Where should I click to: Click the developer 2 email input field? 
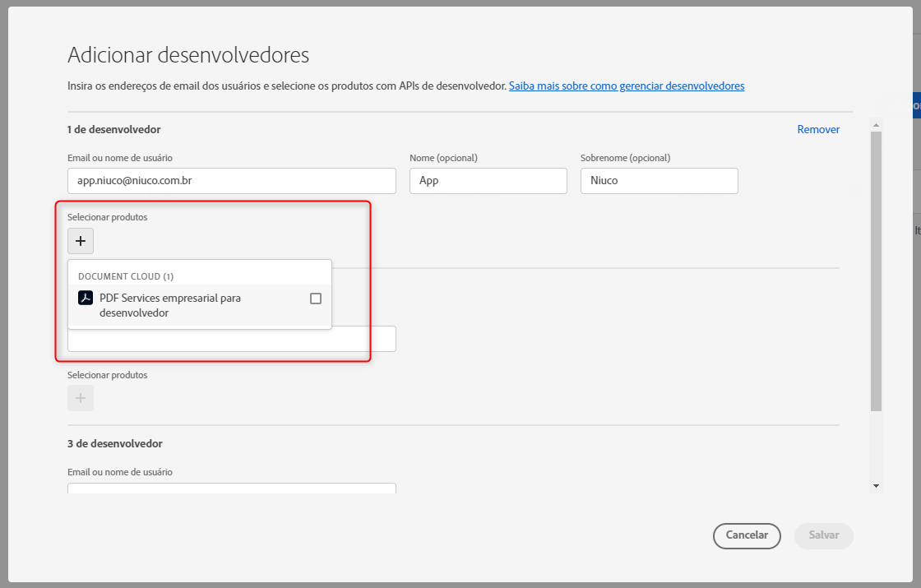point(231,340)
